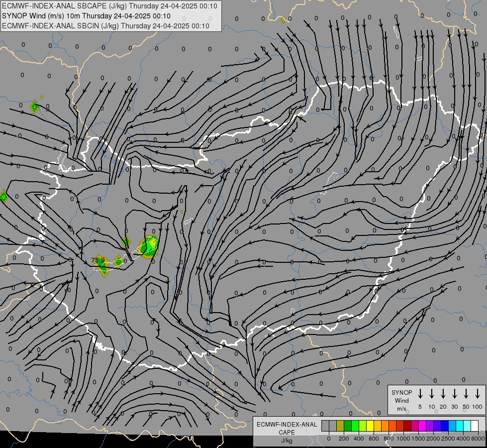Pick the white swatch at 6000 end
Viewport: 487px width, 448px height.
(x=475, y=426)
